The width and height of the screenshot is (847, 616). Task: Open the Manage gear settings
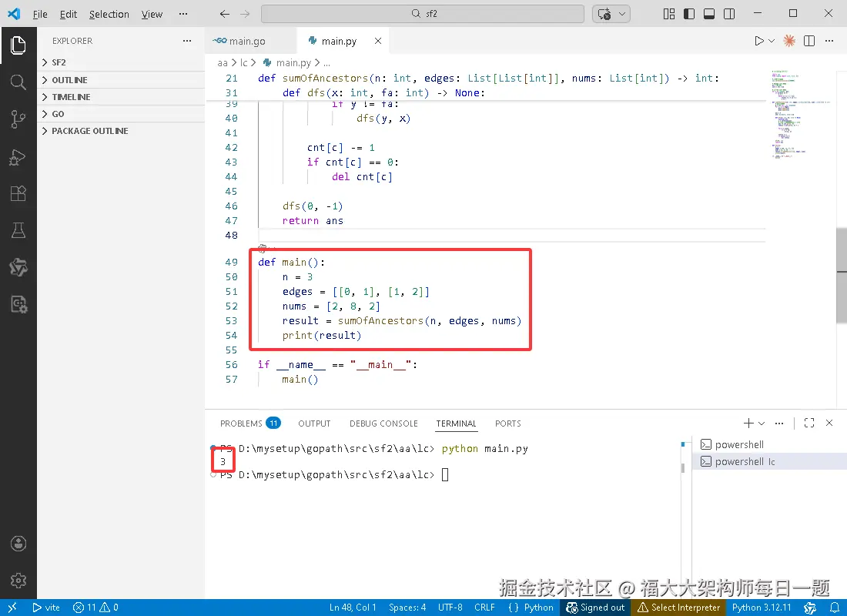pyautogui.click(x=18, y=581)
